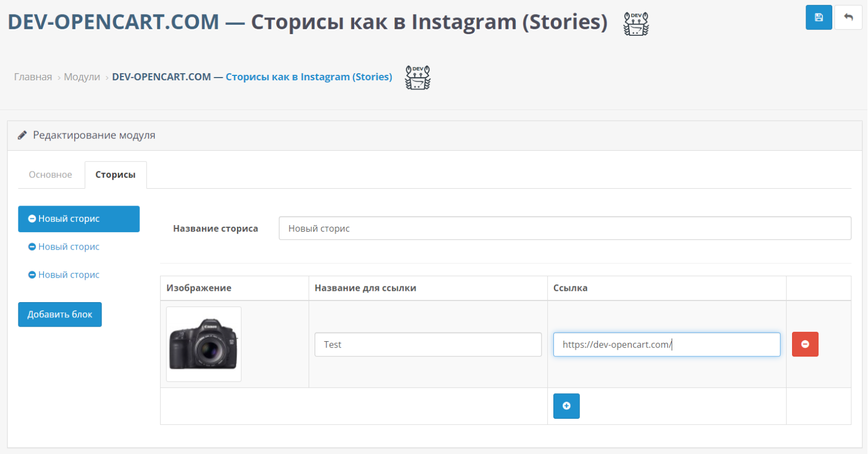Click minus icon on active Новый сторис item

(x=32, y=219)
